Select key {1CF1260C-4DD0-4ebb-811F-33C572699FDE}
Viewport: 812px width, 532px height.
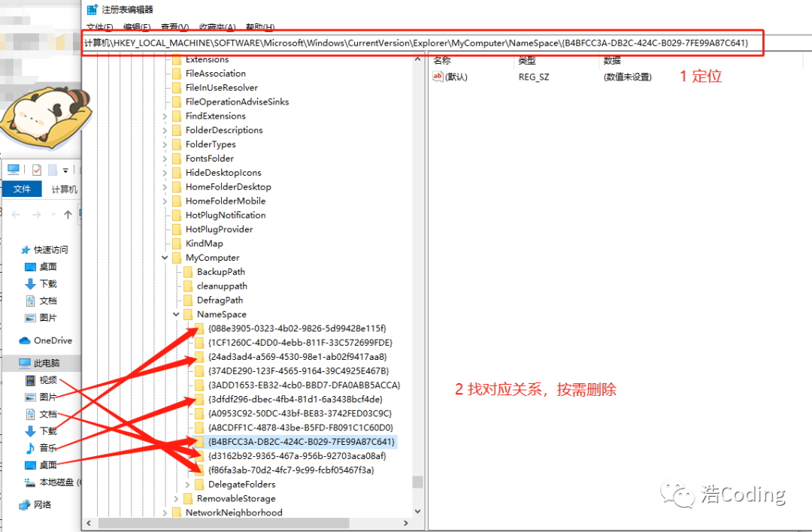(300, 343)
